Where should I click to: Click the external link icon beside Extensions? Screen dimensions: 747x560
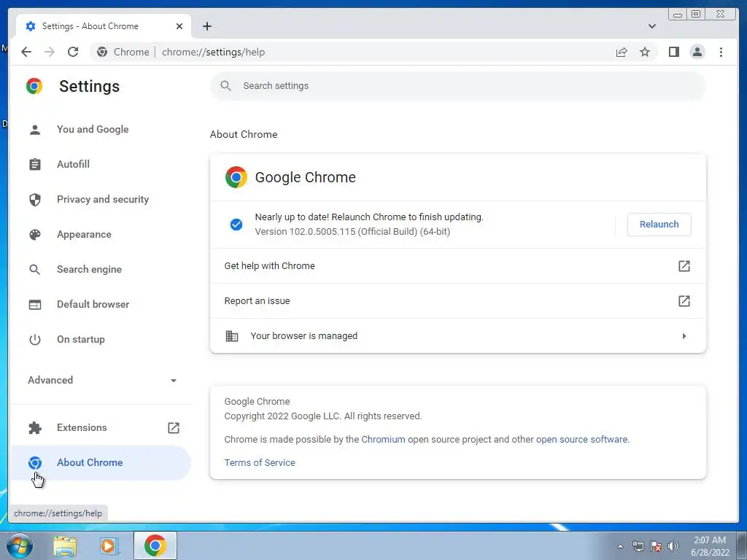174,427
